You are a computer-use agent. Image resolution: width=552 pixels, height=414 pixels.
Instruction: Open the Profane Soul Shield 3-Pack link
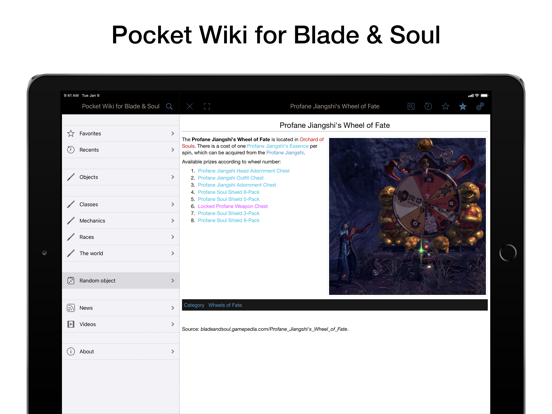pyautogui.click(x=228, y=213)
